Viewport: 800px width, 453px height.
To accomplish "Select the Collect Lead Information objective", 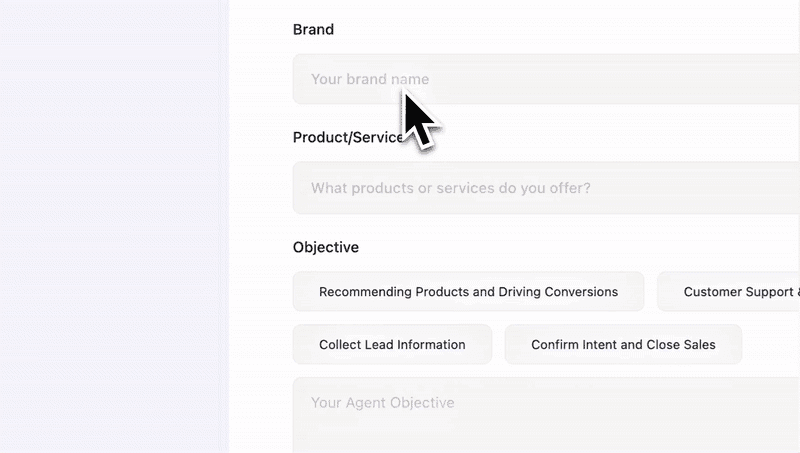I will coord(392,344).
